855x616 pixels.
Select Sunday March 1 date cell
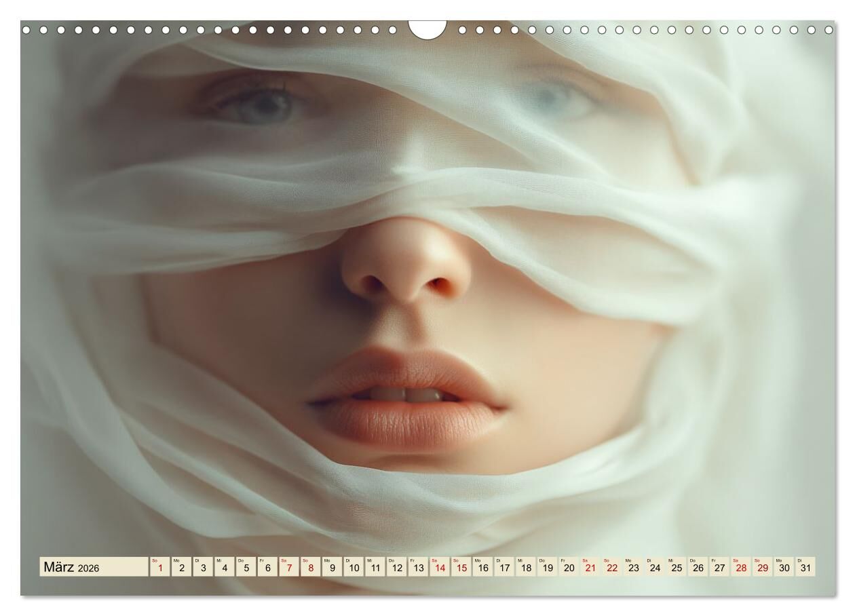coord(159,567)
